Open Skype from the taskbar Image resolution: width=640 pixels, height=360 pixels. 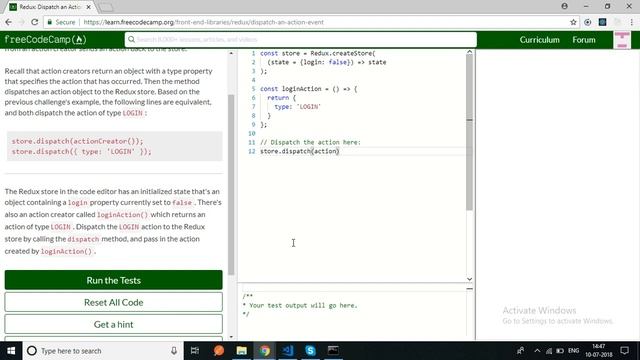pyautogui.click(x=310, y=351)
